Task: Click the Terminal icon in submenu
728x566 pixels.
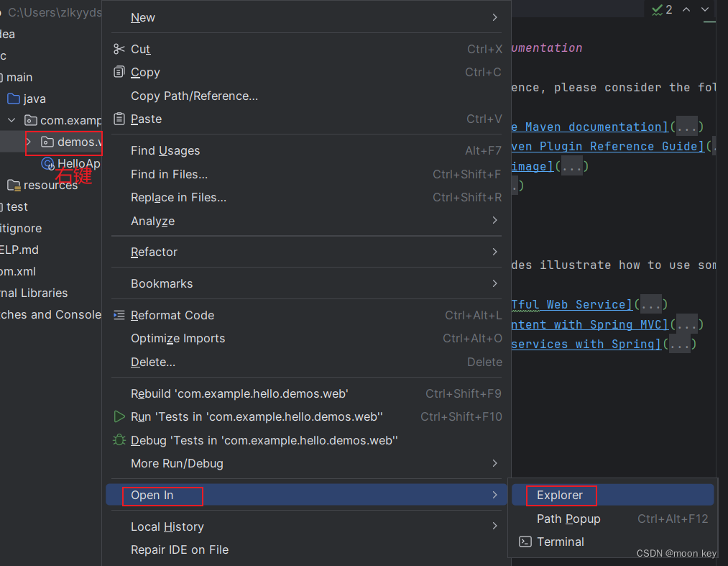Action: point(525,542)
